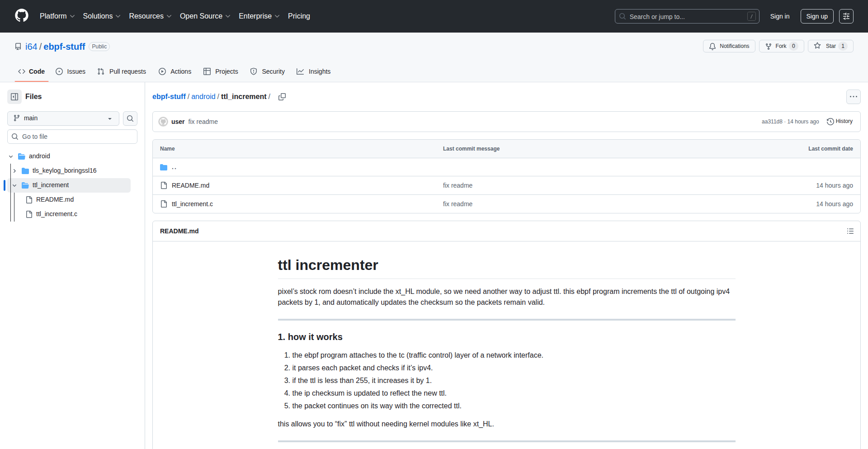Collapse the android folder in tree
This screenshot has width=868, height=449.
11,156
